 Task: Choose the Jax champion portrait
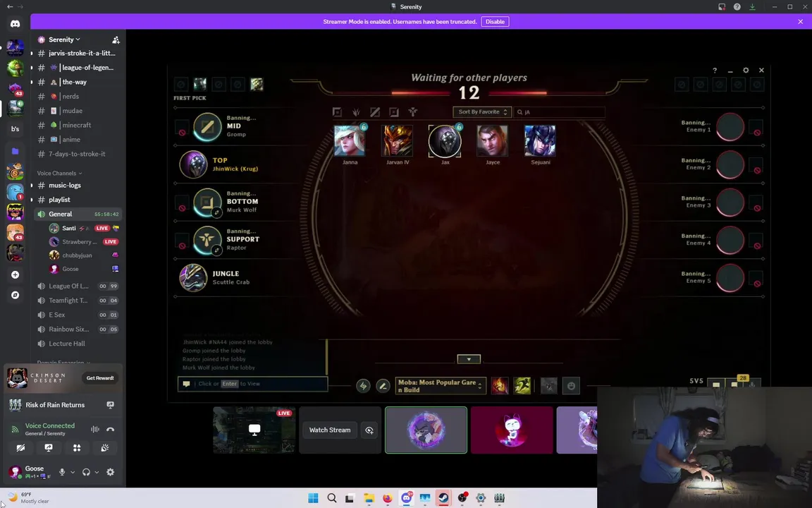[x=445, y=140]
